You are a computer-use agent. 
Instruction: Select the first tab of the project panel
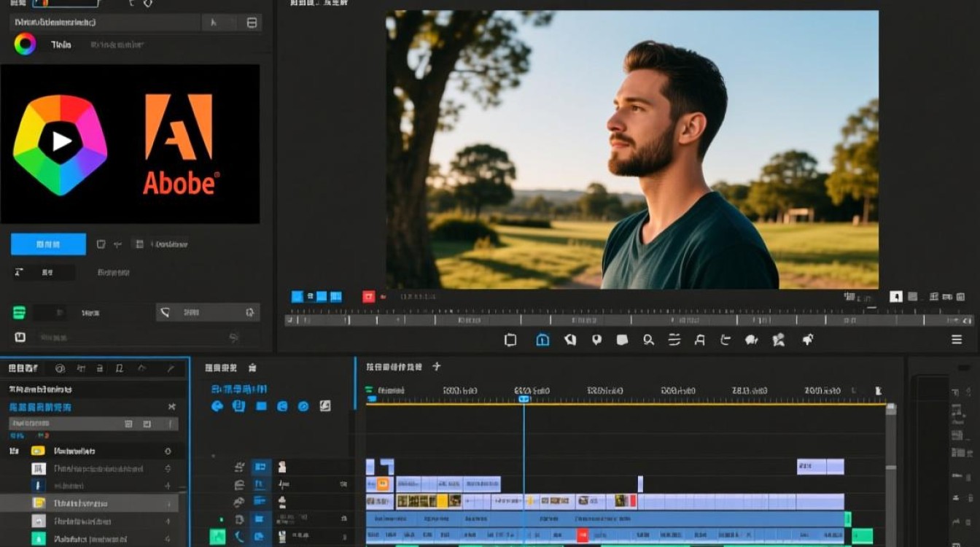23,368
